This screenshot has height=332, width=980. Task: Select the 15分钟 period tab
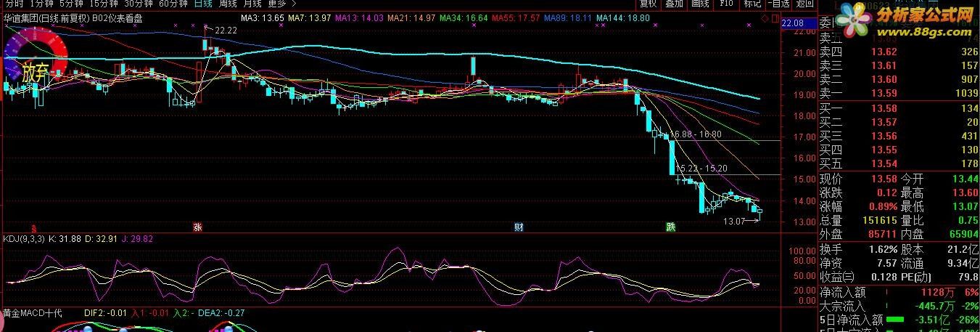103,4
